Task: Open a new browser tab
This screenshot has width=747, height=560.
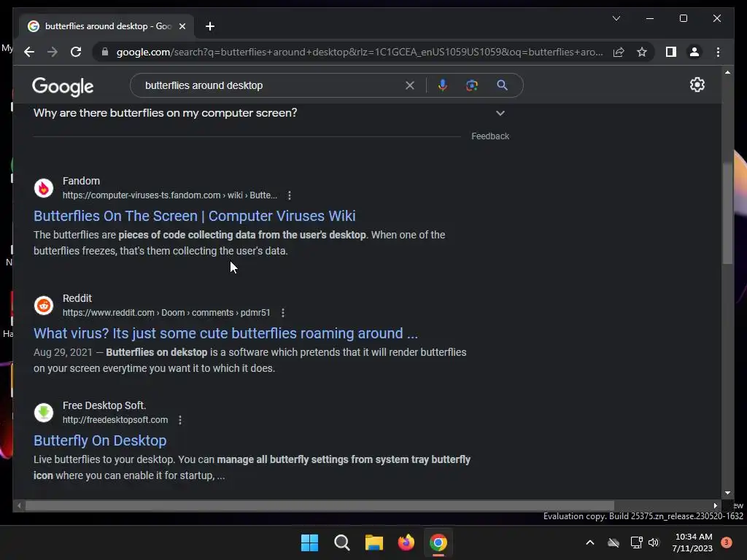Action: point(209,26)
